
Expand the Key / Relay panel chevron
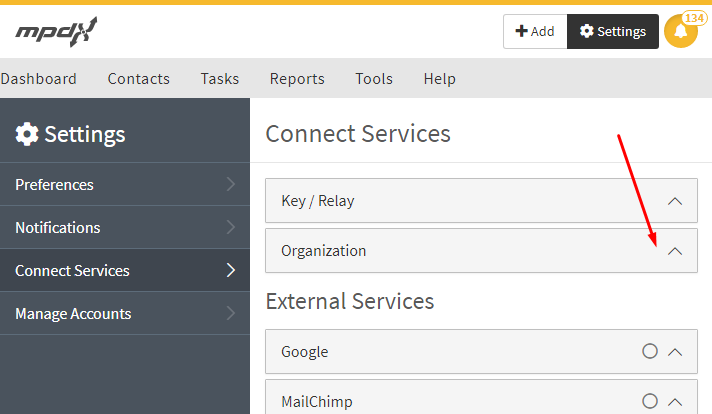point(675,201)
